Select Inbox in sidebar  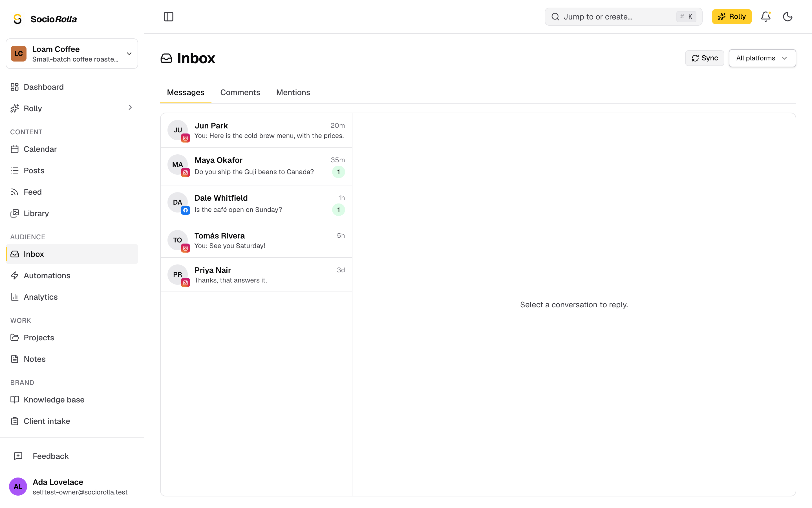(x=72, y=254)
